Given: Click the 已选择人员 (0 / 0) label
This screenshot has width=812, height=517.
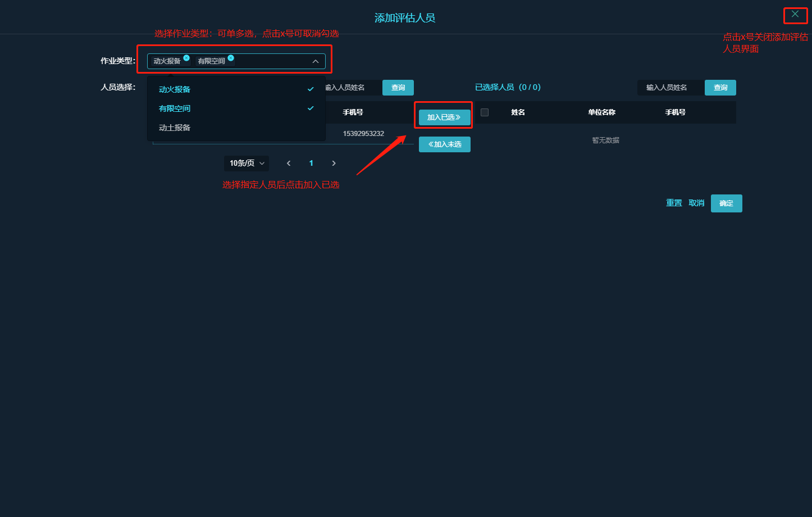Looking at the screenshot, I should 508,87.
